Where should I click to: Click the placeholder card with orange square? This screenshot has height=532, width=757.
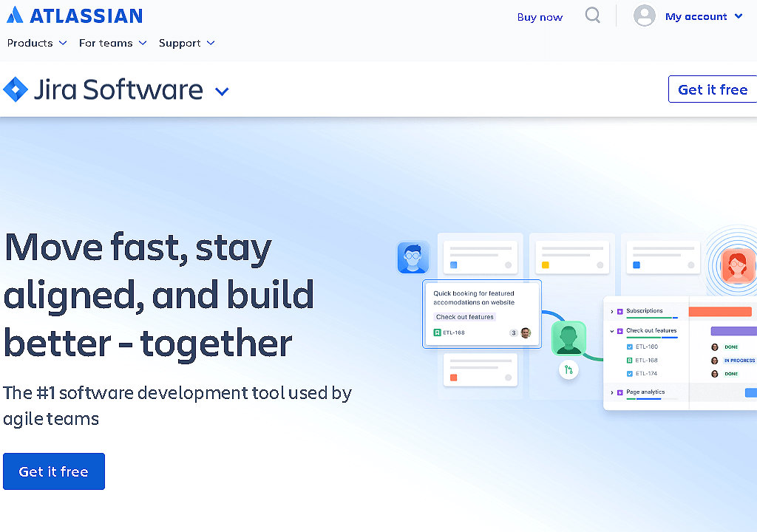tap(481, 369)
